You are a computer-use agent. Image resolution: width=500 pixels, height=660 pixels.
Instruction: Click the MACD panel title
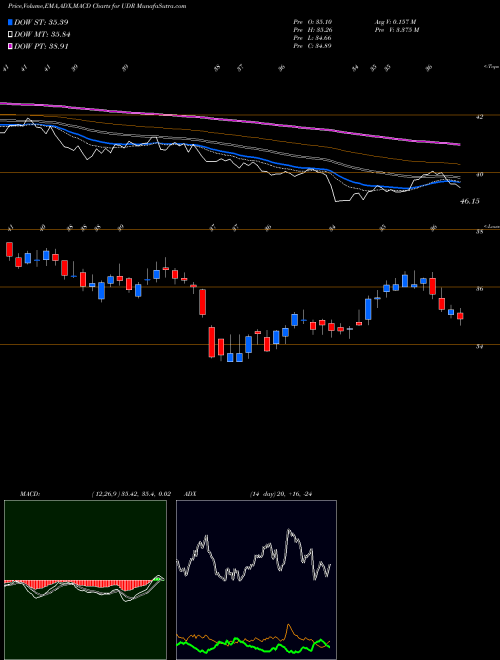pyautogui.click(x=29, y=494)
